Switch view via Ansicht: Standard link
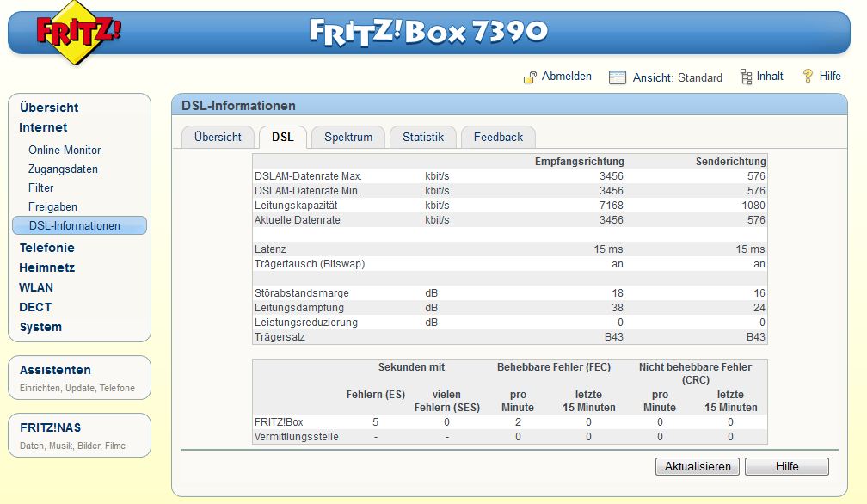This screenshot has width=867, height=504. 678,78
